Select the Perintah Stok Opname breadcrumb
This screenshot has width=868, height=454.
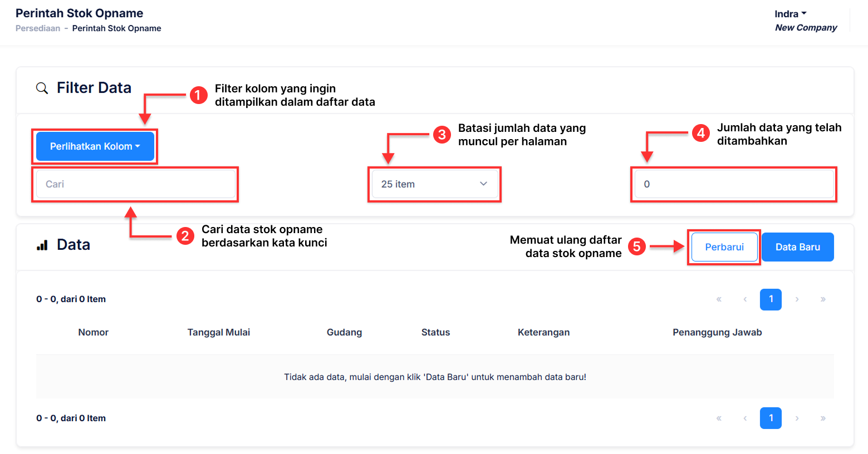pos(116,28)
